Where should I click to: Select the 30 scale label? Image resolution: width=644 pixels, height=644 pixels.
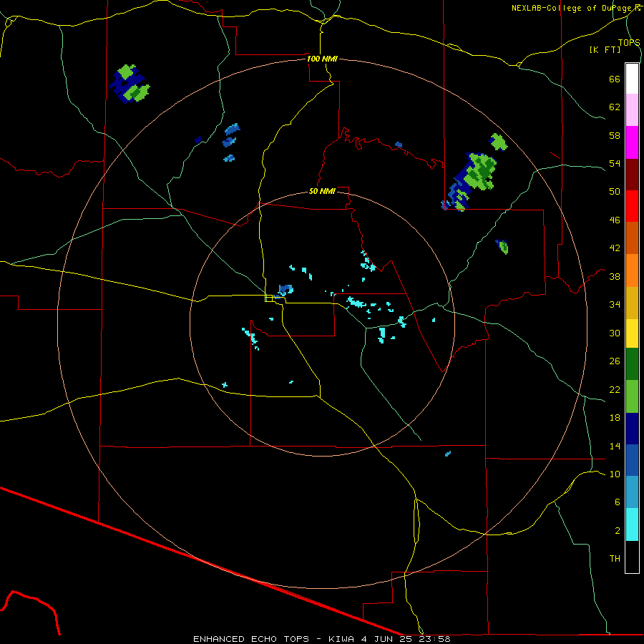pos(615,333)
